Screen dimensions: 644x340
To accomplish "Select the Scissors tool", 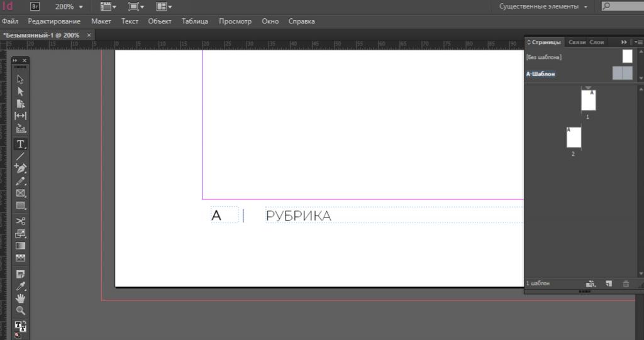I will tap(20, 221).
